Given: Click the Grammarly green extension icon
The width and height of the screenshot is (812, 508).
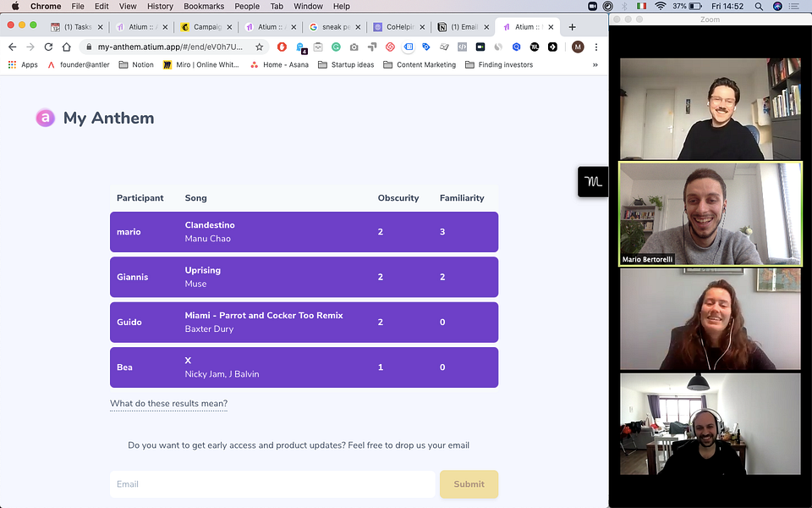Looking at the screenshot, I should (x=336, y=47).
